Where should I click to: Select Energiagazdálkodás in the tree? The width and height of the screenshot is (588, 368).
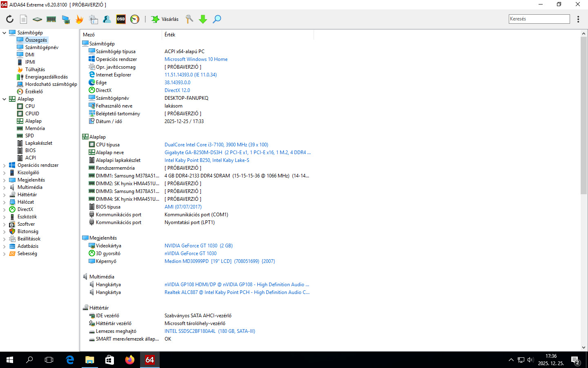tap(47, 77)
